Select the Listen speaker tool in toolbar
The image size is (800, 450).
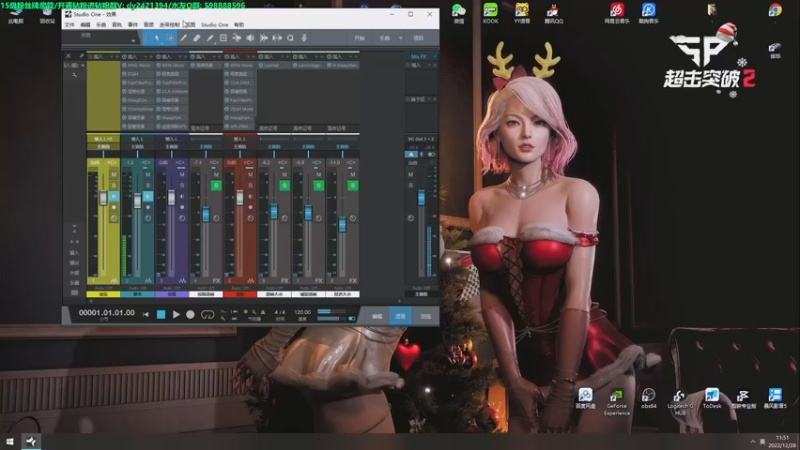tap(250, 38)
